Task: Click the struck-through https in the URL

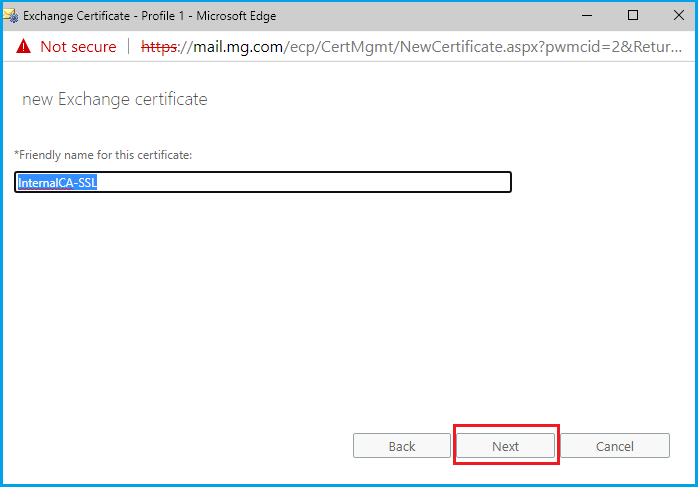Action: click(159, 47)
